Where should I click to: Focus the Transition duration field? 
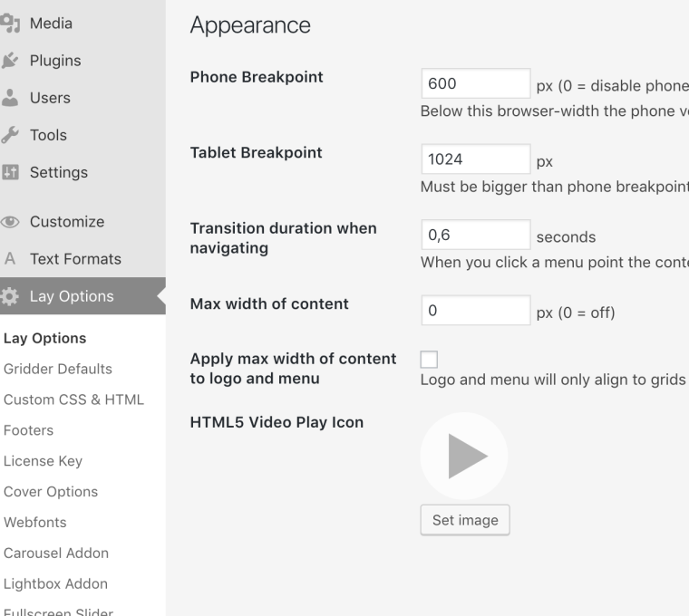pyautogui.click(x=476, y=235)
